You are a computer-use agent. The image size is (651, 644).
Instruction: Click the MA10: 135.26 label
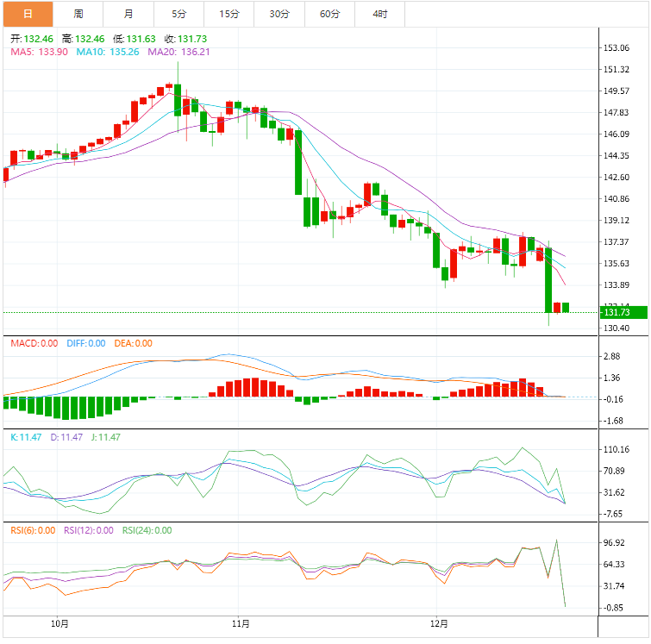[108, 52]
